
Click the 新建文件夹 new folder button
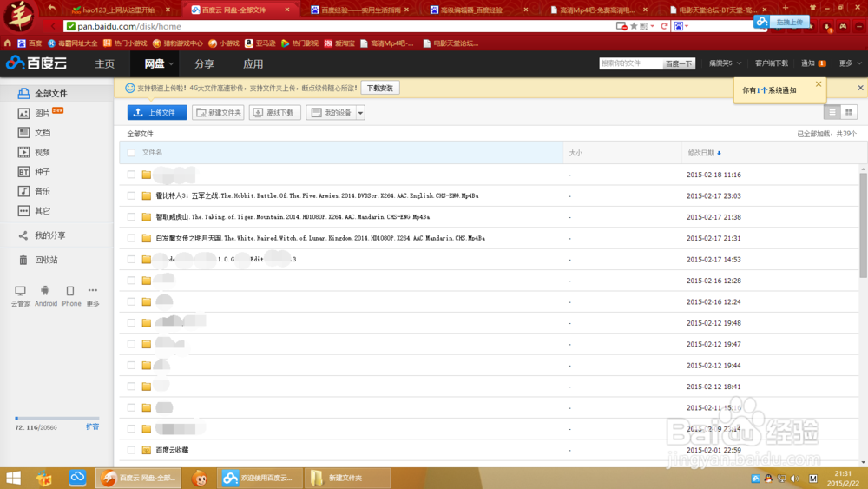218,112
